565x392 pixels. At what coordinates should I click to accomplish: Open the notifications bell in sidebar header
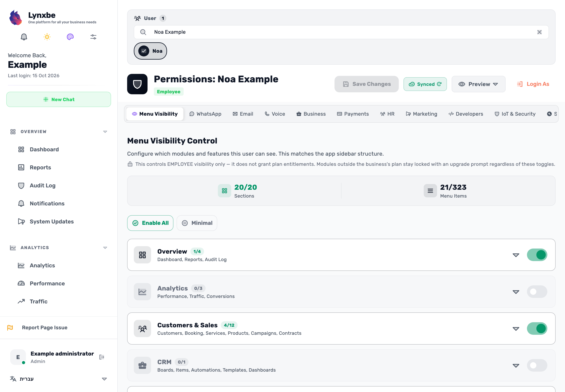pos(24,37)
